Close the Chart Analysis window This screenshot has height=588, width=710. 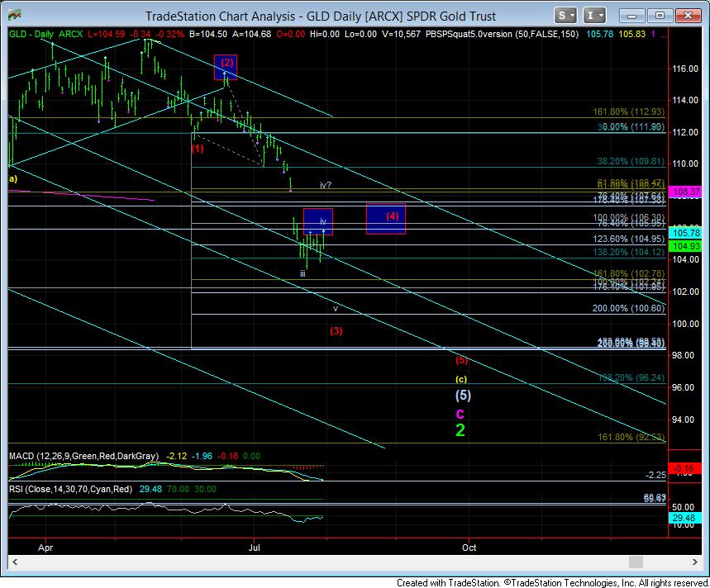(688, 16)
